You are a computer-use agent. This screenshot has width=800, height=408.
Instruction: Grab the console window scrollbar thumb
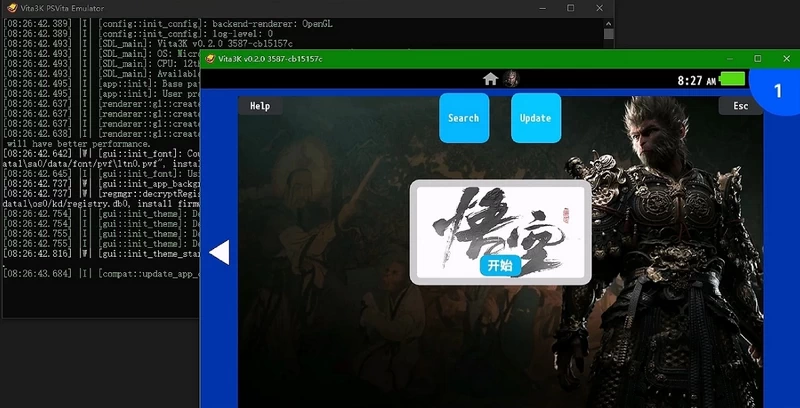(x=608, y=34)
